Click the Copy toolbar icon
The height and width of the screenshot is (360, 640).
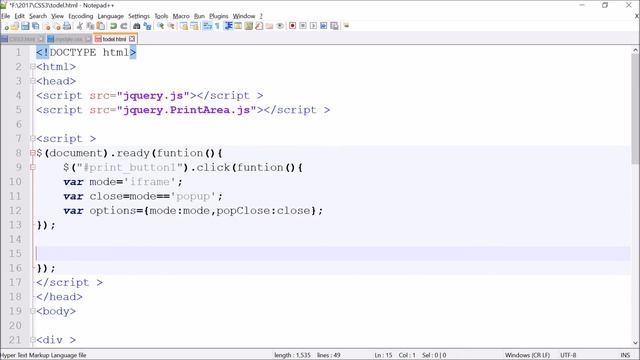pos(90,26)
